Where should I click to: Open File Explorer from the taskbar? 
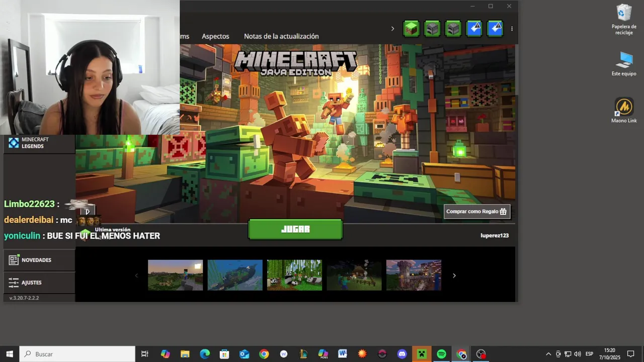click(185, 354)
